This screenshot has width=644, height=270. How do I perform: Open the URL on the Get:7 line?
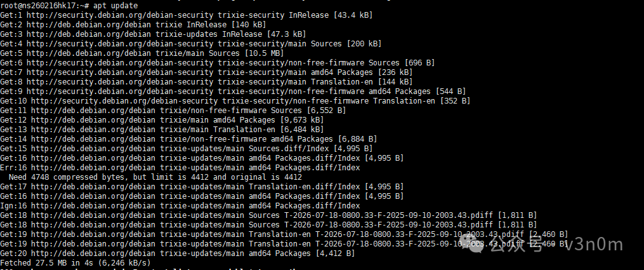120,72
